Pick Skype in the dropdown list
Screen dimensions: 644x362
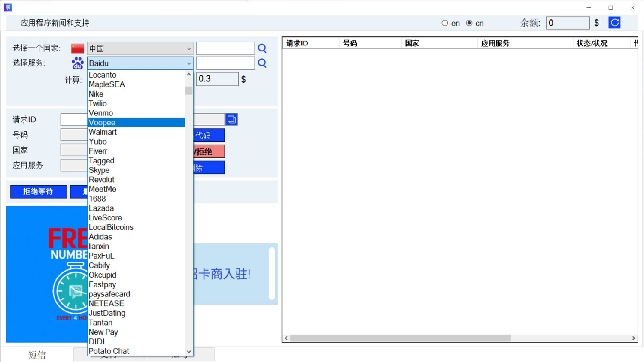pos(136,170)
